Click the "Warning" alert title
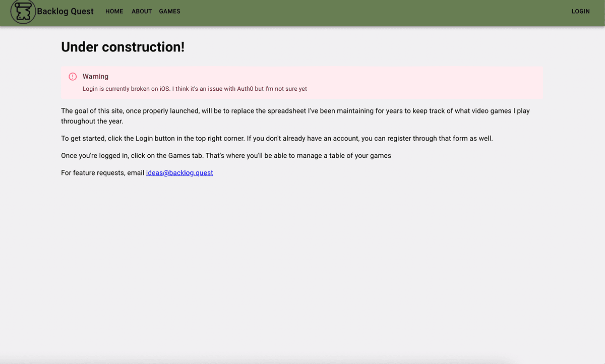 pos(95,77)
